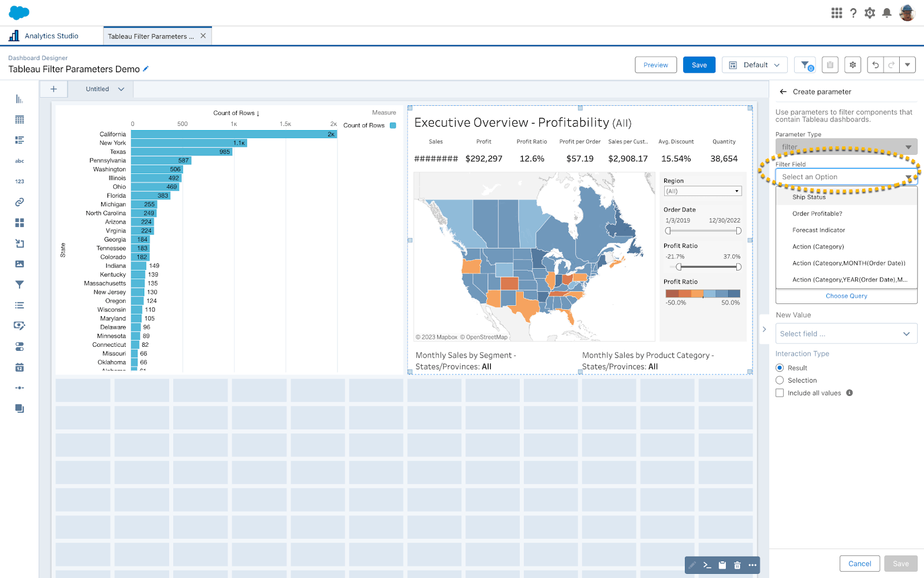
Task: Switch to the Analytics Studio tab
Action: (51, 36)
